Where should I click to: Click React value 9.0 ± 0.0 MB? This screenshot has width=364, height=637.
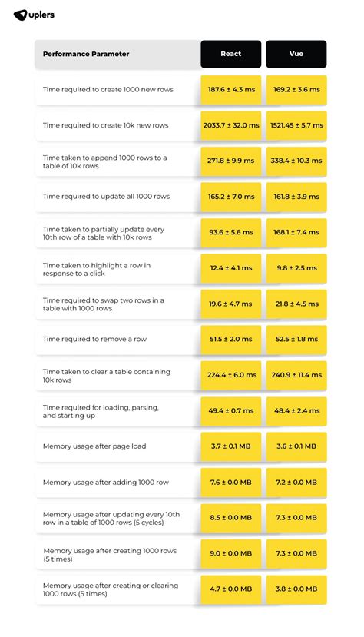[231, 553]
